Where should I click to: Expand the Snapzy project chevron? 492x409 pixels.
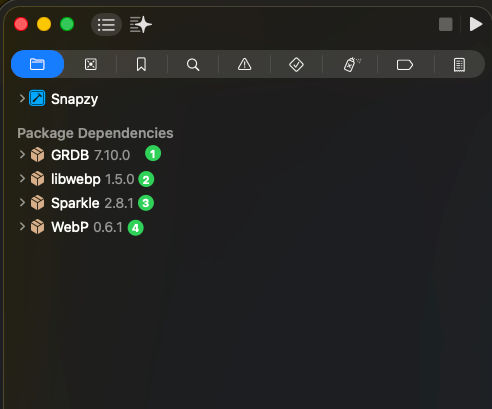pos(22,98)
